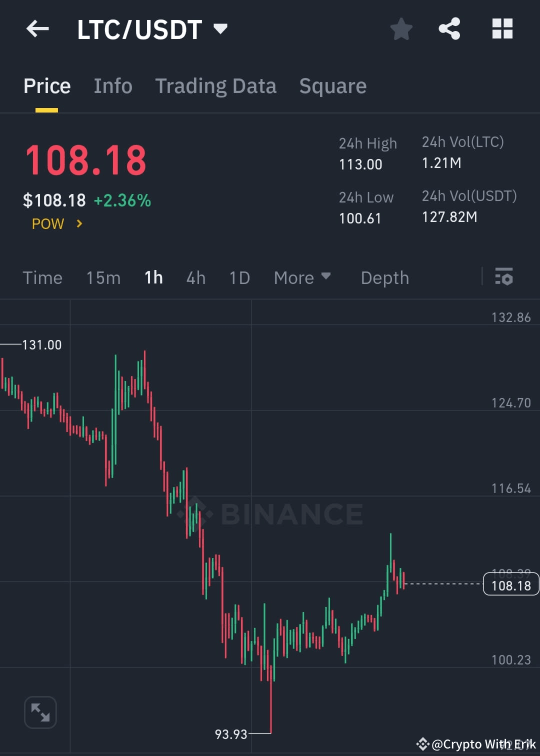Image resolution: width=540 pixels, height=756 pixels.
Task: Select the Info tab
Action: [x=112, y=85]
